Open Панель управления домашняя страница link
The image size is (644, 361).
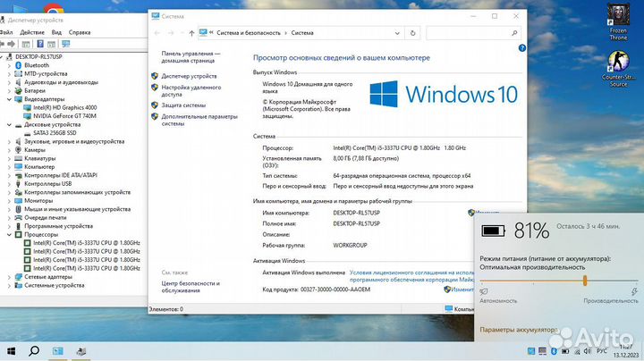coord(191,57)
